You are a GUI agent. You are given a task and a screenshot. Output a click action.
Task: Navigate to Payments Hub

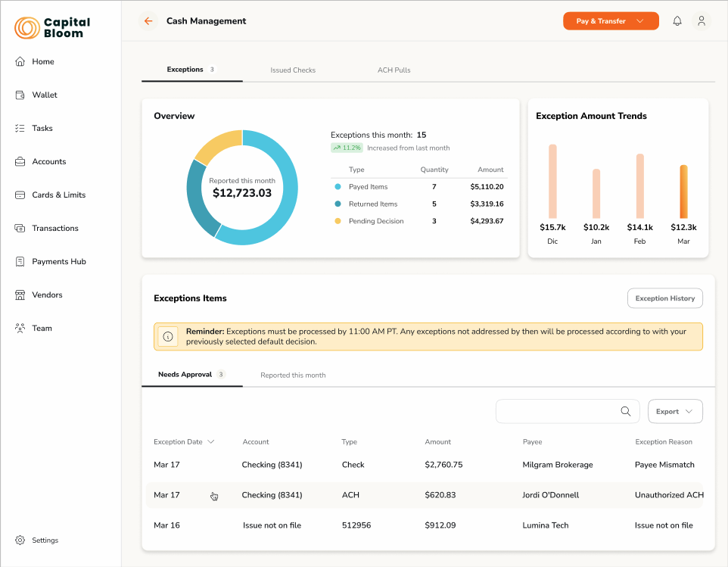[58, 262]
